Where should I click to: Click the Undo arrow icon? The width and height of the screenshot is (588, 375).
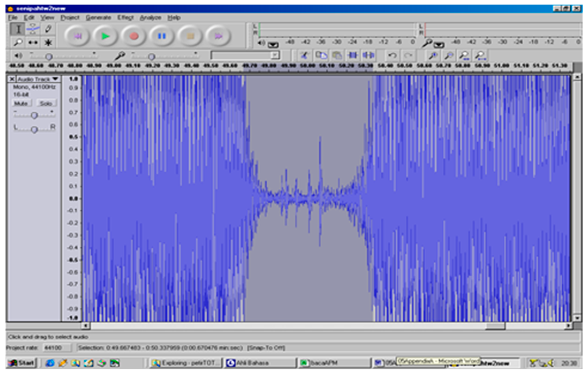coord(392,55)
